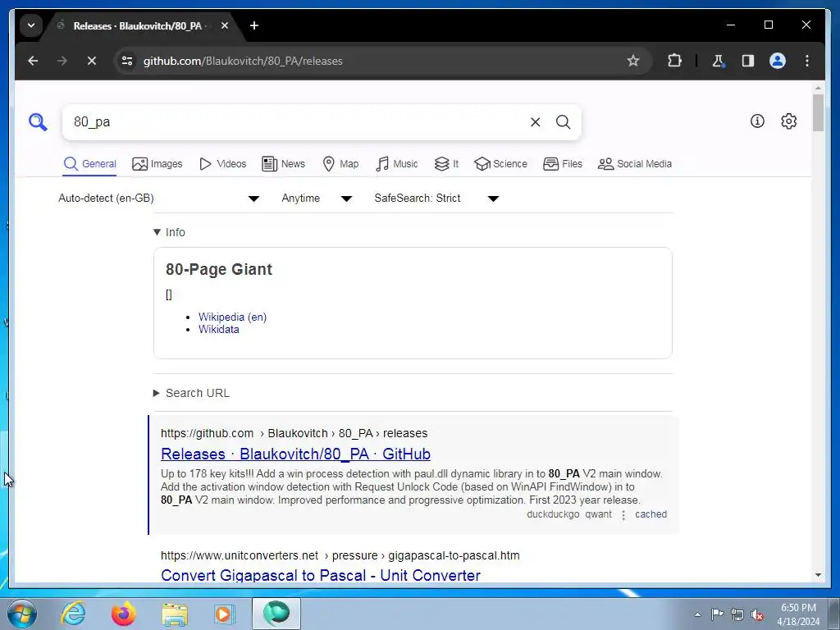
Task: Open the info about page icon
Action: (757, 121)
